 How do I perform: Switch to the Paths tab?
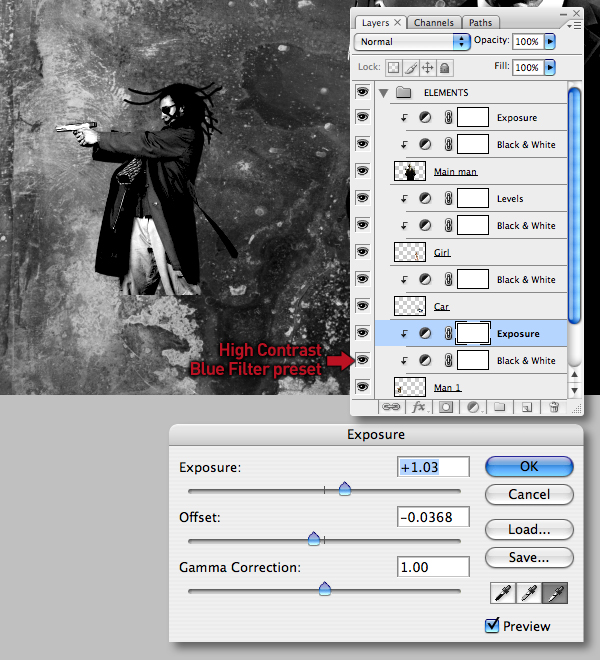click(480, 23)
